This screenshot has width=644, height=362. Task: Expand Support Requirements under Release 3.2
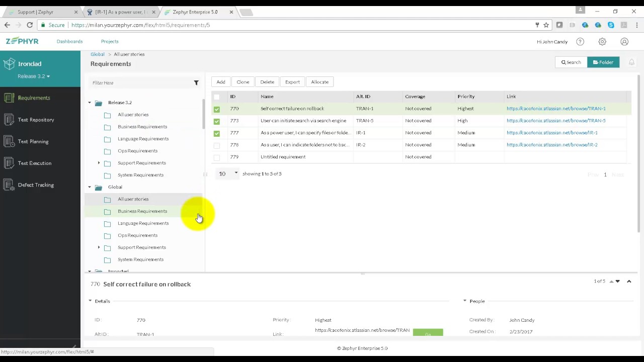99,163
